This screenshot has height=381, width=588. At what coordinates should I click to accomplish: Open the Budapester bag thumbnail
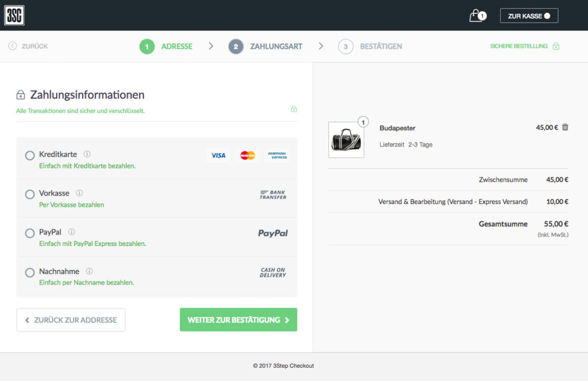[x=346, y=140]
